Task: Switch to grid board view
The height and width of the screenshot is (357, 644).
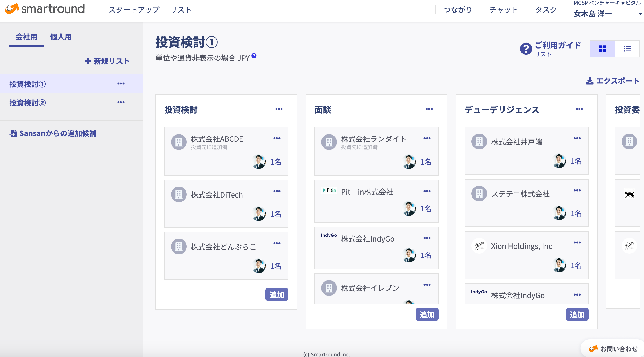Action: 602,49
